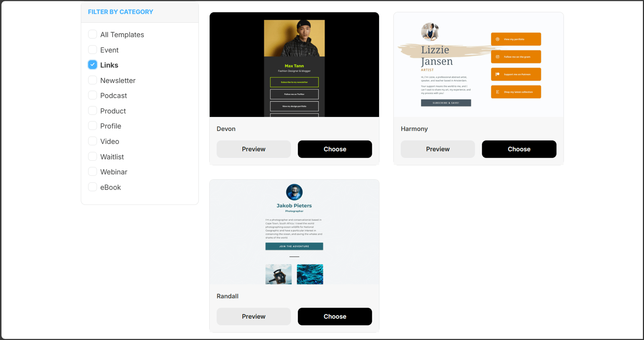Click the Instagram icon on Harmony template

[x=498, y=57]
